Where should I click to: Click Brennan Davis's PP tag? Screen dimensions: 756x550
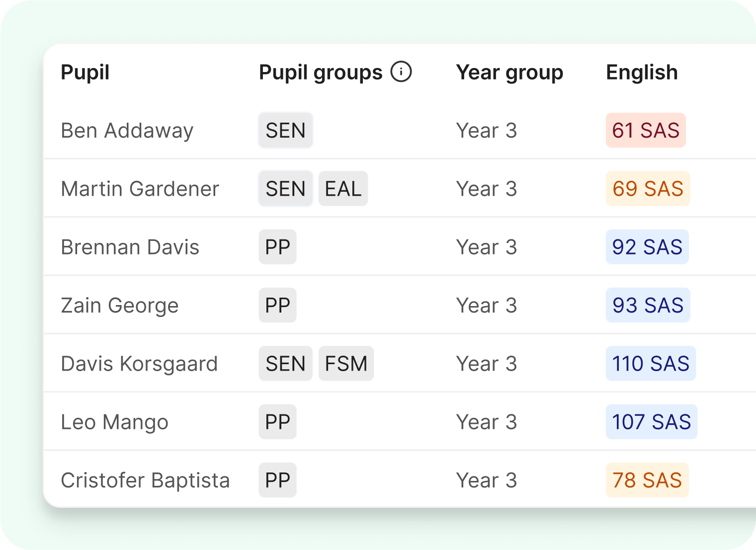[x=277, y=247]
